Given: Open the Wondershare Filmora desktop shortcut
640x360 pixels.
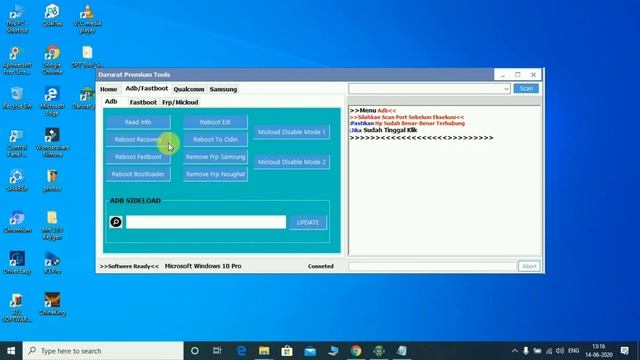Looking at the screenshot, I should [52, 142].
